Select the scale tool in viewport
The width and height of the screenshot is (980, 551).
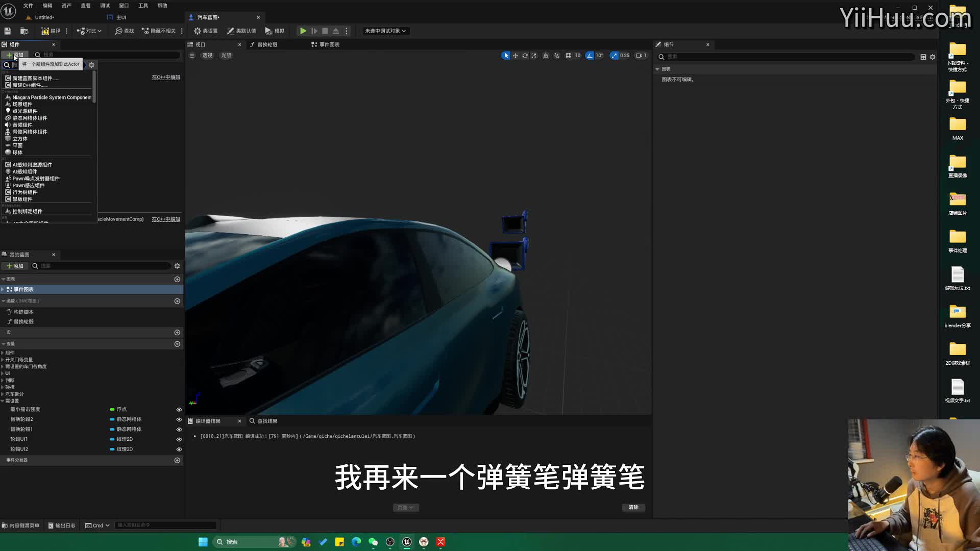pyautogui.click(x=534, y=56)
